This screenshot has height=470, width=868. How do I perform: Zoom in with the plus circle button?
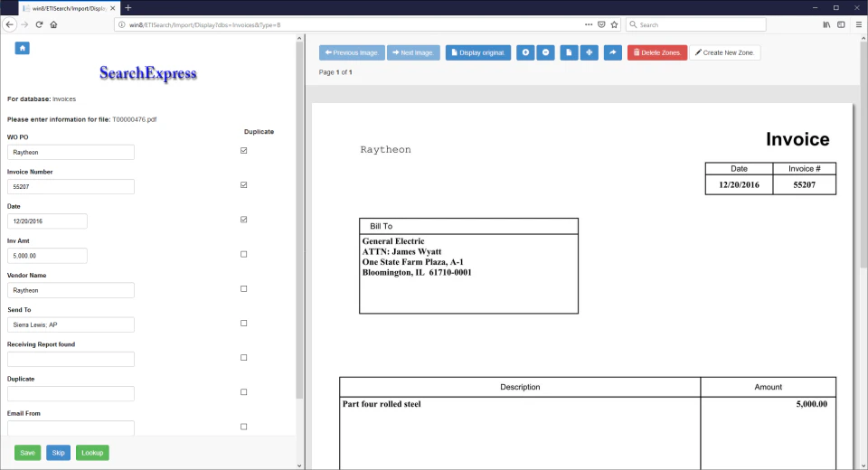[525, 52]
